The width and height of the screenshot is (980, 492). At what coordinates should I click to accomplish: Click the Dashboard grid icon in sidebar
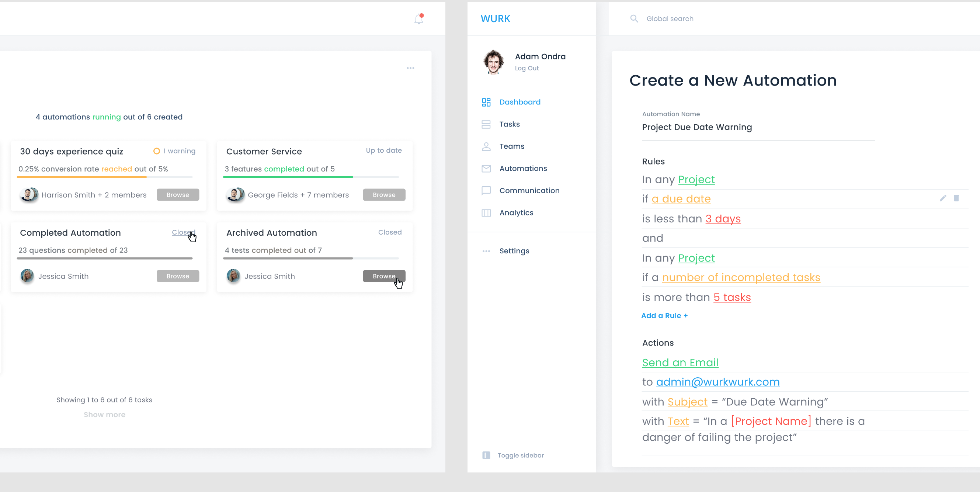coord(486,102)
